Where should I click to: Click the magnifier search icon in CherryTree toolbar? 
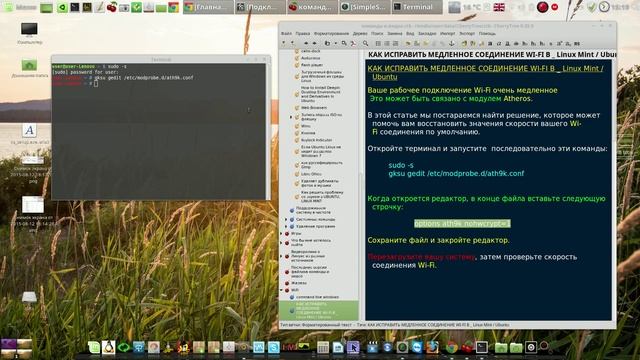[365, 43]
